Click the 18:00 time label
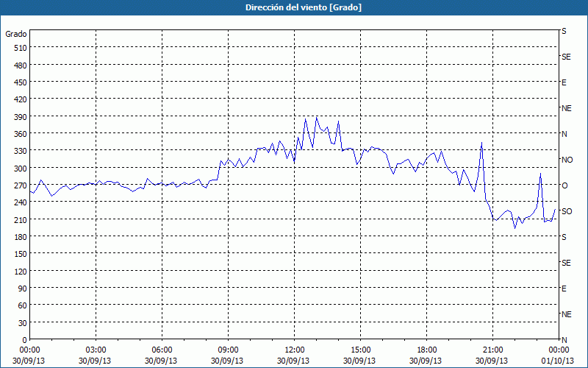This screenshot has width=588, height=368. tap(426, 350)
